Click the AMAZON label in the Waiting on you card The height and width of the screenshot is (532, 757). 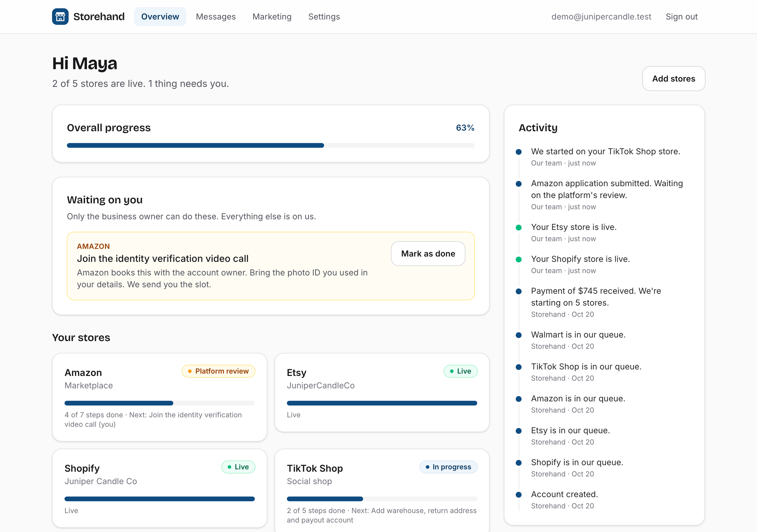tap(93, 246)
